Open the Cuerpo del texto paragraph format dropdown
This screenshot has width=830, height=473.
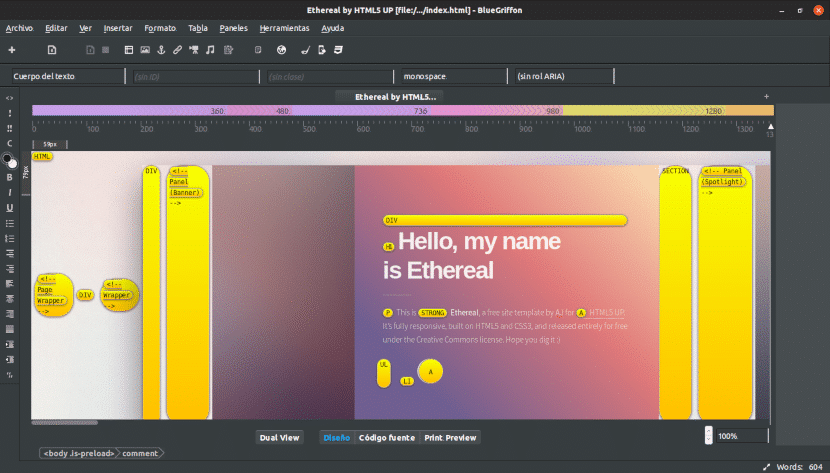tap(67, 76)
